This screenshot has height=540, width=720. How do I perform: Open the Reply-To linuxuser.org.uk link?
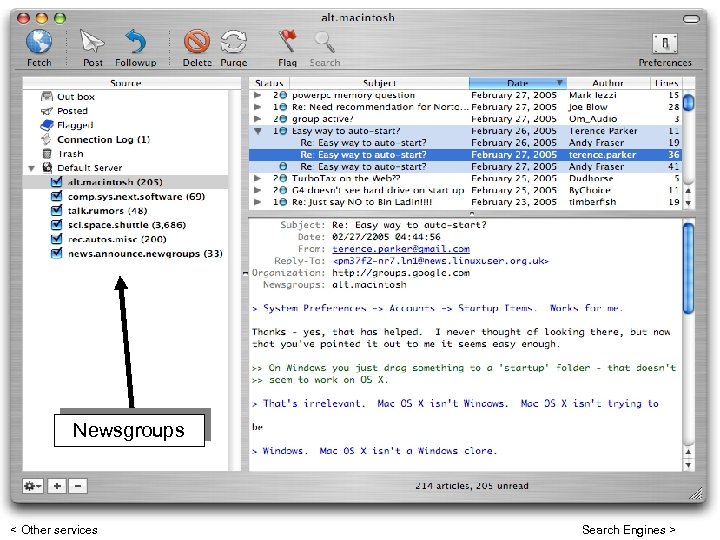click(x=441, y=261)
